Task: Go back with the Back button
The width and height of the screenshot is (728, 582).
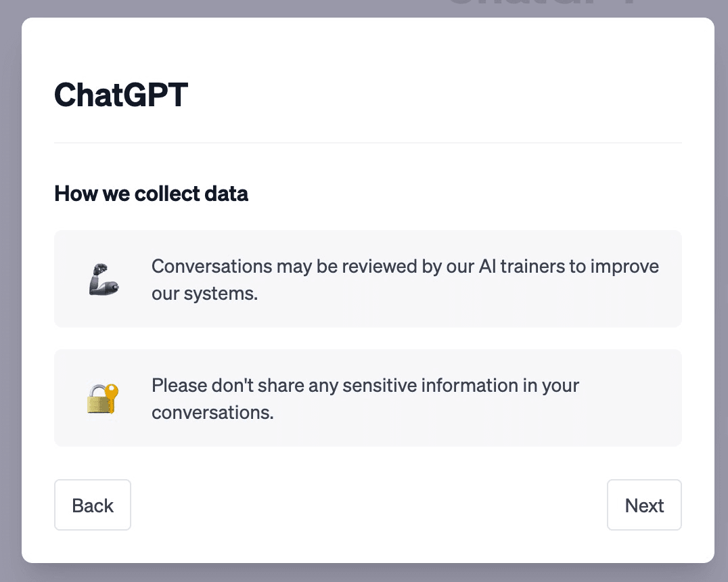Action: tap(93, 506)
